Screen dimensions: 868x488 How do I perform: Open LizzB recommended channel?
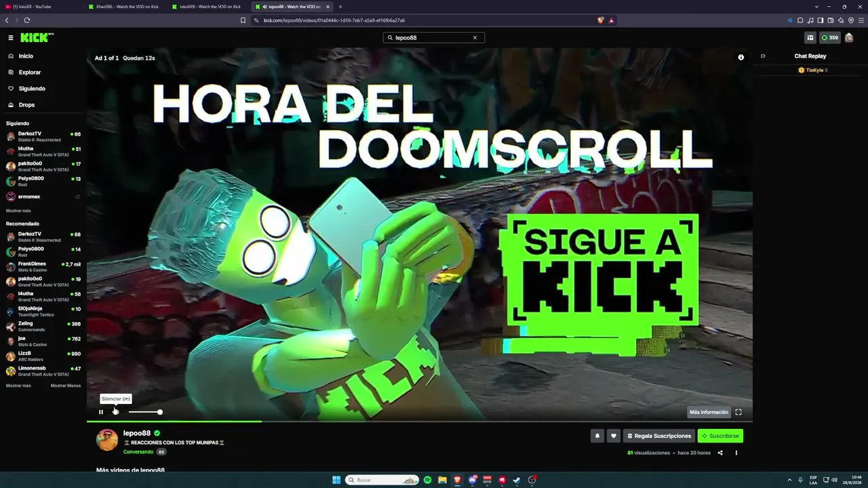click(43, 356)
